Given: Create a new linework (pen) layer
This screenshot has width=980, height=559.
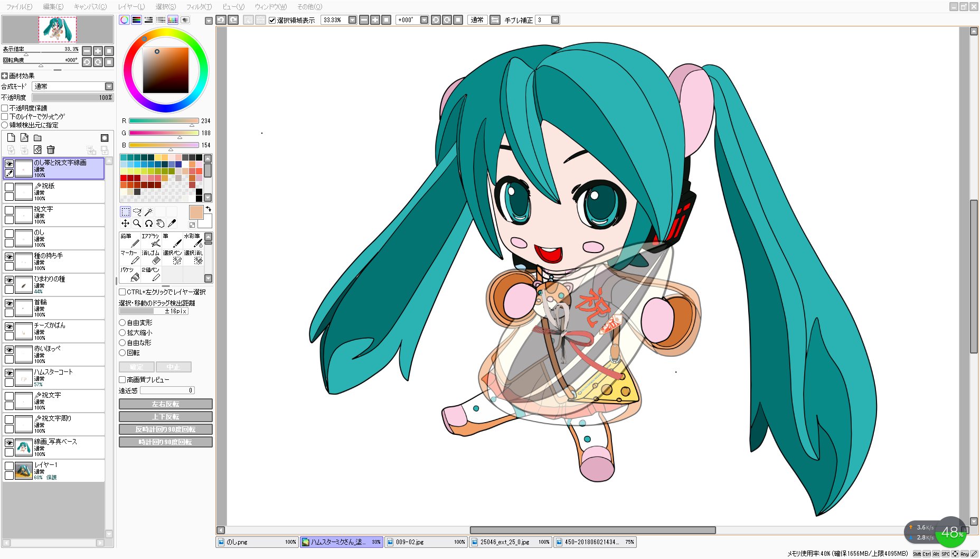Looking at the screenshot, I should pyautogui.click(x=24, y=137).
